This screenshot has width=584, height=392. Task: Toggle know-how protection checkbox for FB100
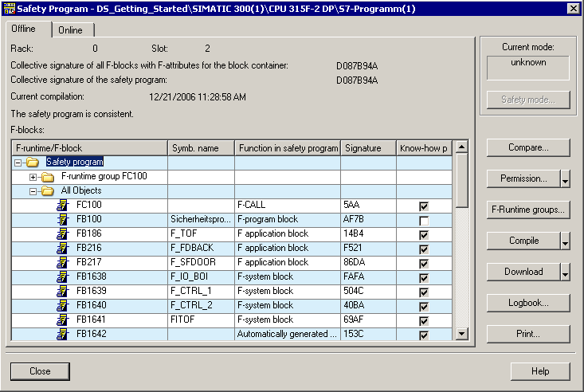pyautogui.click(x=424, y=220)
